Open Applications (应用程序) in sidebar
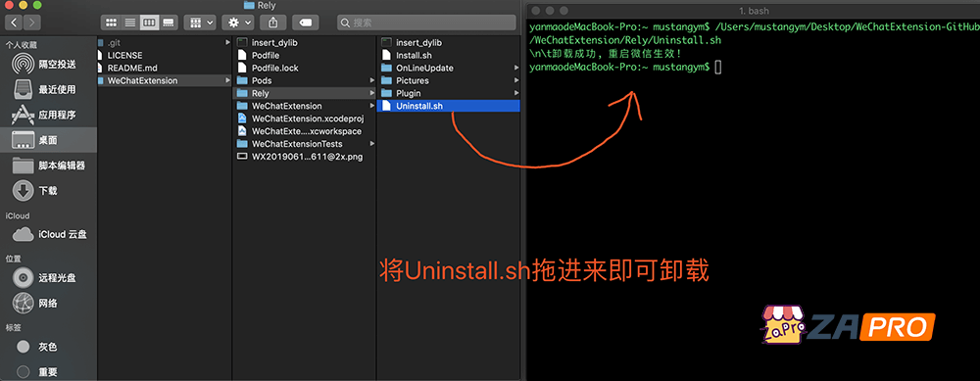This screenshot has width=980, height=381. pos(48,115)
